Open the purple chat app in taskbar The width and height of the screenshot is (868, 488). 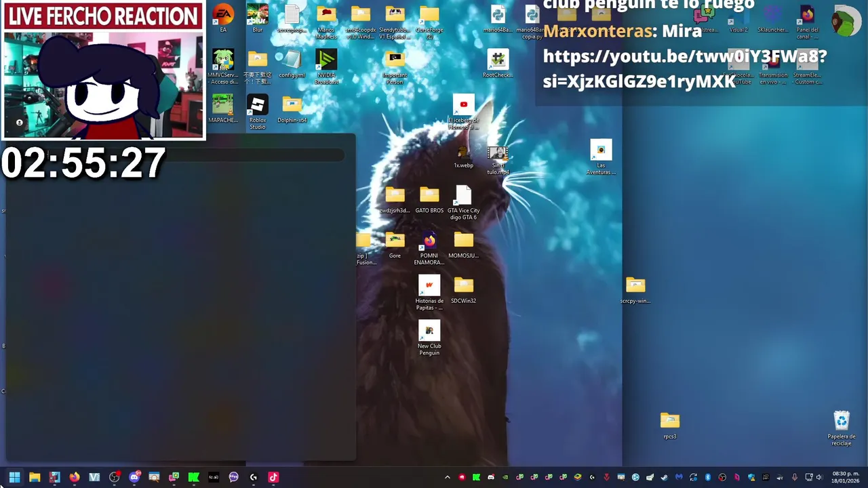click(x=234, y=477)
